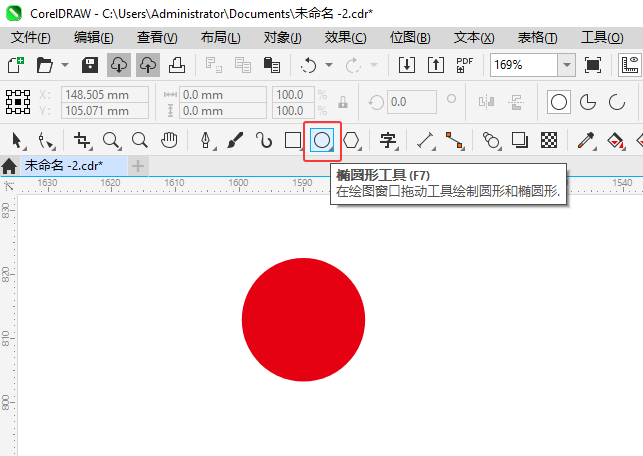Save the document with floppy icon
643x456 pixels.
click(89, 65)
